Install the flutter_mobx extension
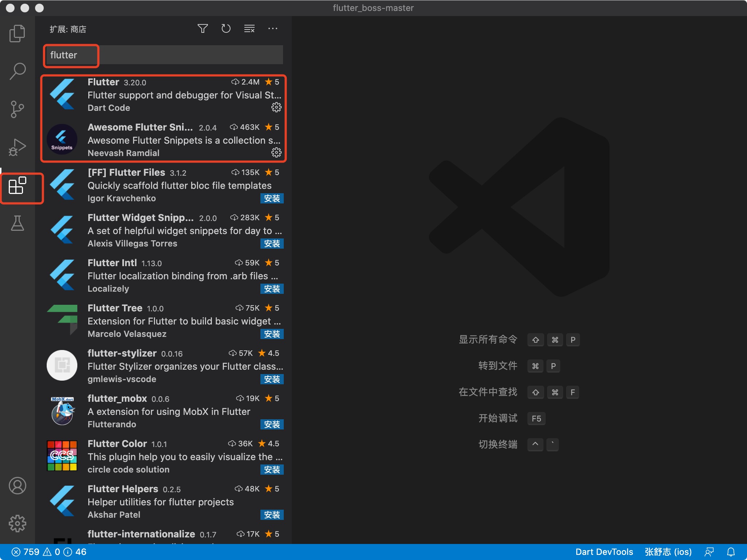 tap(272, 424)
